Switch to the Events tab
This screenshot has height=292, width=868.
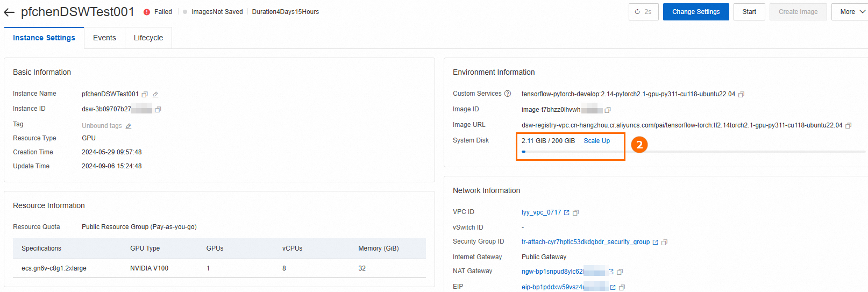(x=104, y=38)
